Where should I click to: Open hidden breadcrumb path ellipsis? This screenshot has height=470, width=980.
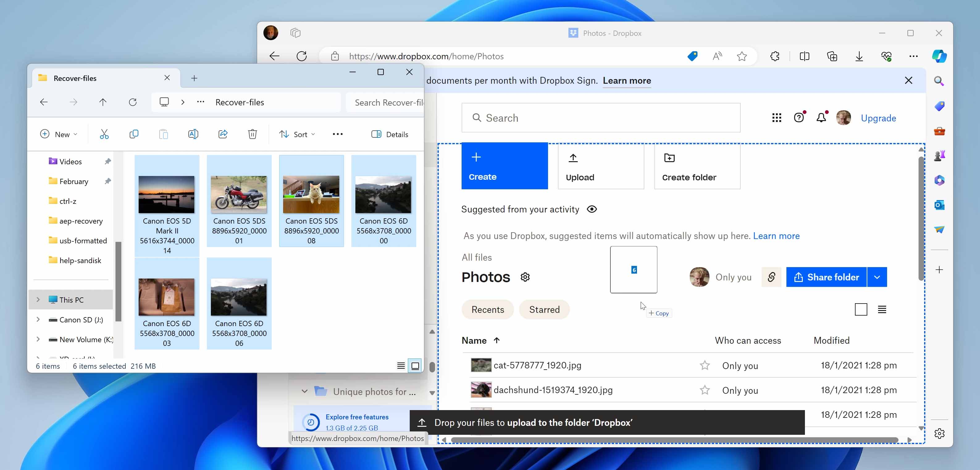pyautogui.click(x=200, y=102)
